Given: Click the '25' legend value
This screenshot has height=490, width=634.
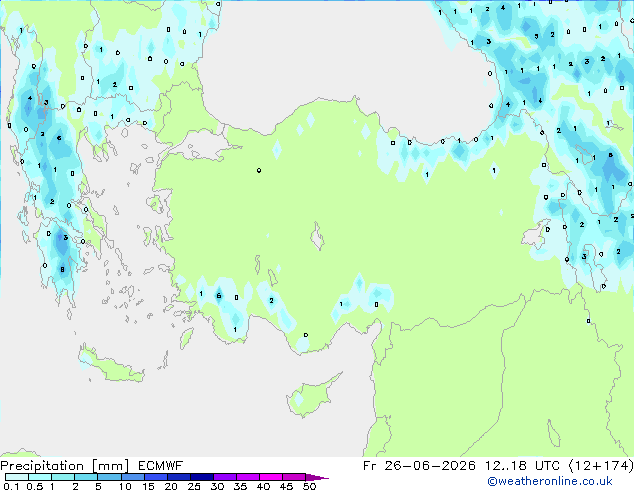Looking at the screenshot, I should point(194,486).
